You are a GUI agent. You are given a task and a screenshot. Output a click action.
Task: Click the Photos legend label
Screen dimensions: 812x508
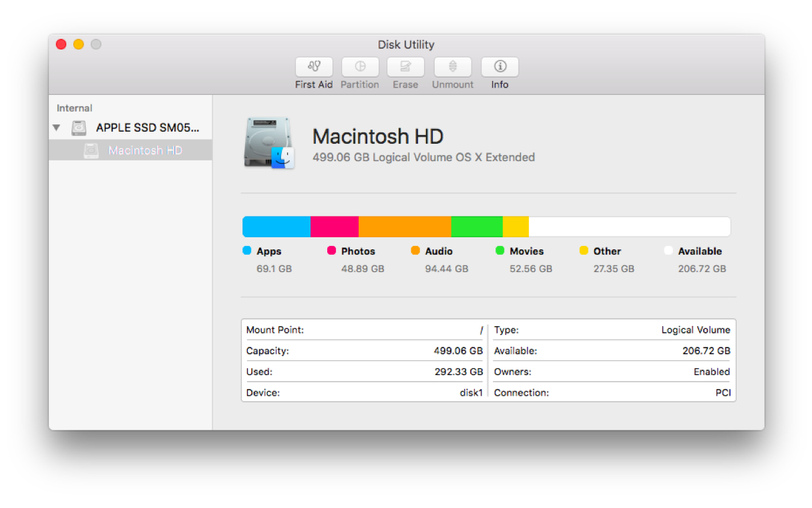358,251
